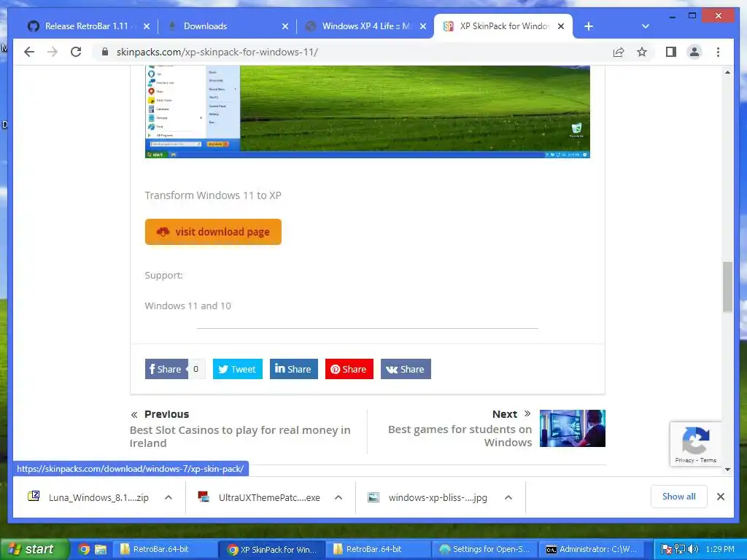Image resolution: width=747 pixels, height=560 pixels.
Task: Click the XP desktop preview image
Action: [x=368, y=112]
